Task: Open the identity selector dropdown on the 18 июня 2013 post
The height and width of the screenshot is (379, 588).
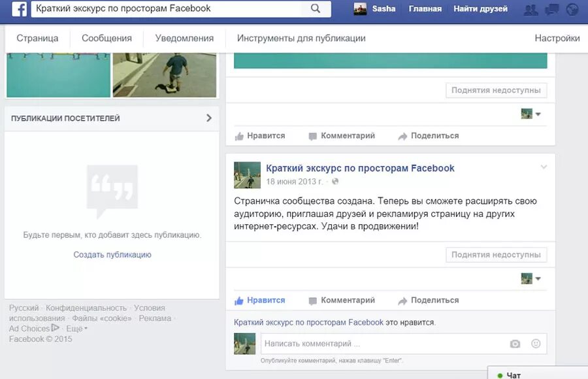Action: click(x=531, y=278)
